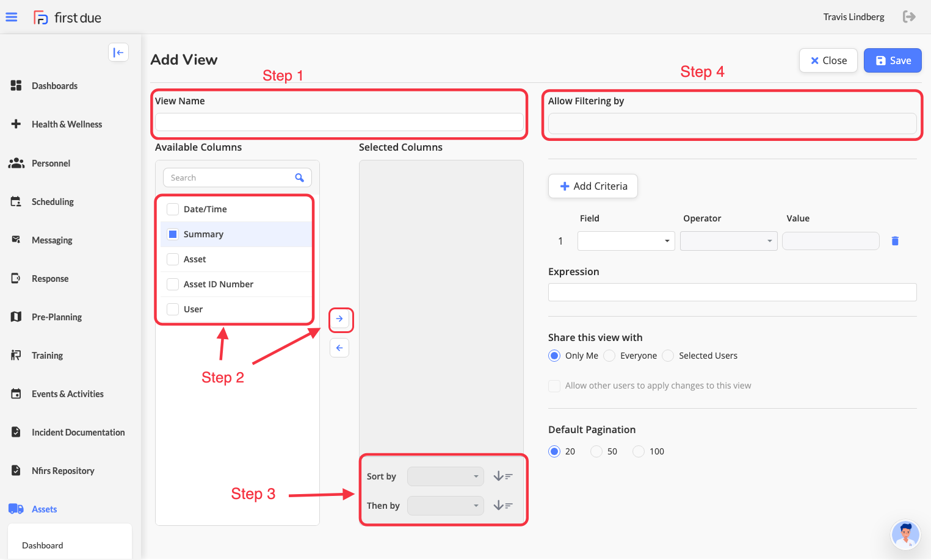This screenshot has width=931, height=560.
Task: Check the Date/Time column checkbox
Action: (x=173, y=209)
